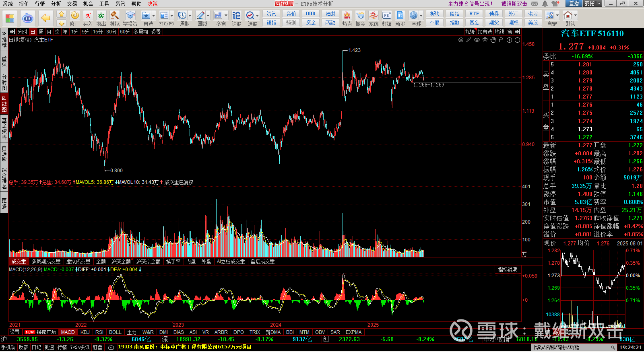Toggle 九转 indicator on chart
644x352 pixels.
tap(470, 32)
